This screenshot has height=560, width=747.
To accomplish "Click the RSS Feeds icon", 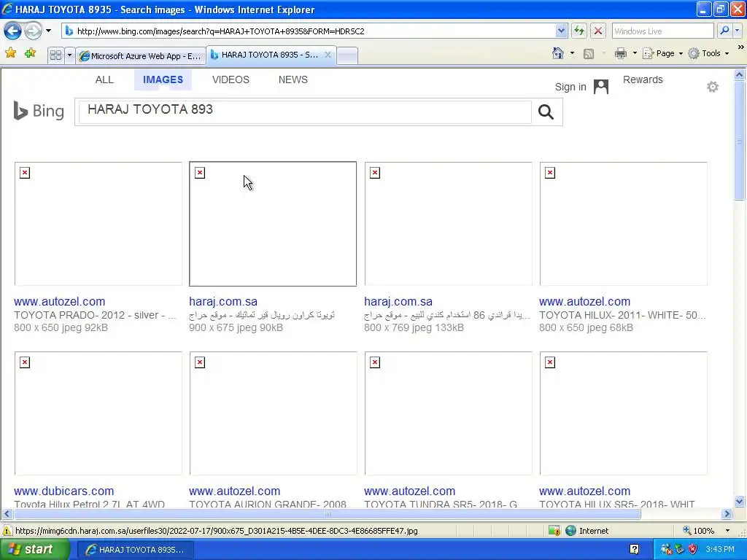I will tap(589, 54).
